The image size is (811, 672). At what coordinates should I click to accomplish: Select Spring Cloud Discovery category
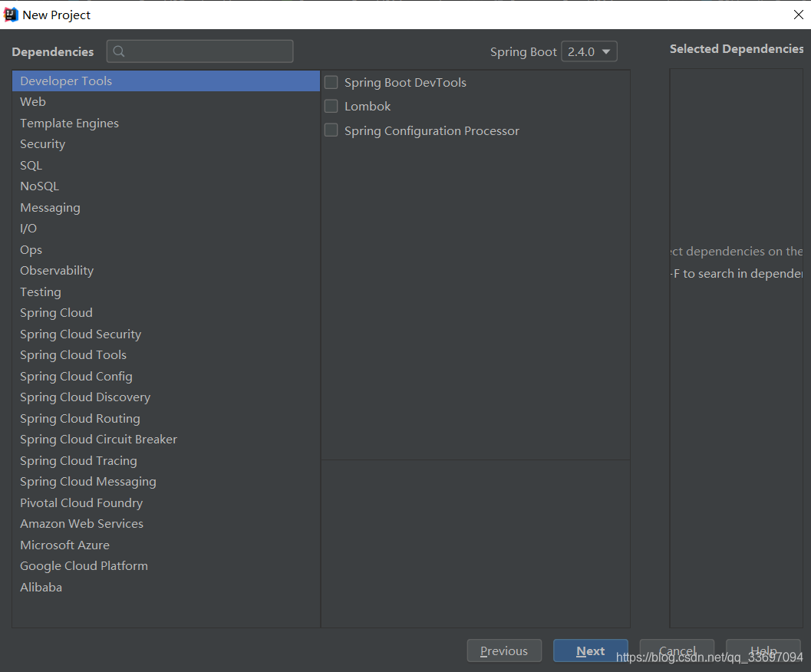pos(166,397)
